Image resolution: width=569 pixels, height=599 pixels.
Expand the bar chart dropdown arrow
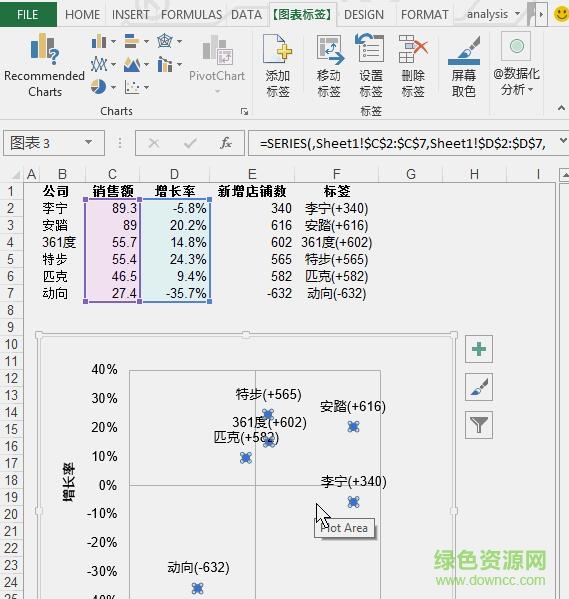pyautogui.click(x=146, y=41)
